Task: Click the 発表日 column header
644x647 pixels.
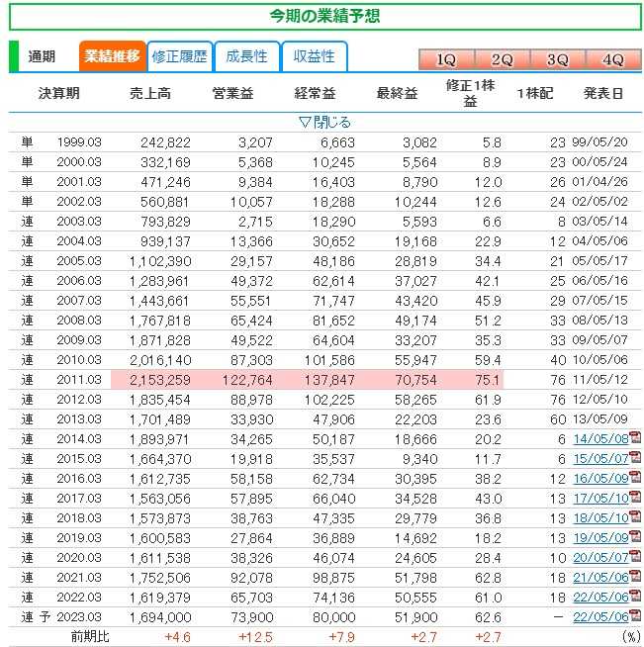Action: [603, 94]
